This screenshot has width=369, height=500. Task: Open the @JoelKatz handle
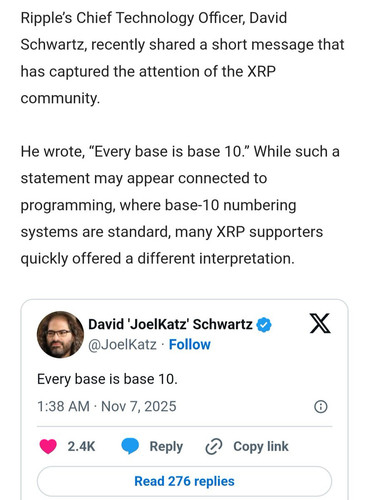(x=122, y=345)
